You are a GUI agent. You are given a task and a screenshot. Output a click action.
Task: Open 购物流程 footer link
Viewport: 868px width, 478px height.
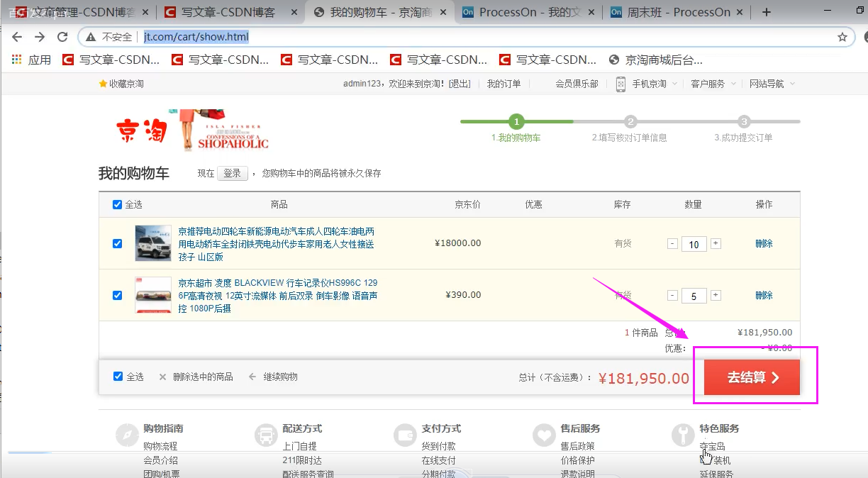click(160, 446)
